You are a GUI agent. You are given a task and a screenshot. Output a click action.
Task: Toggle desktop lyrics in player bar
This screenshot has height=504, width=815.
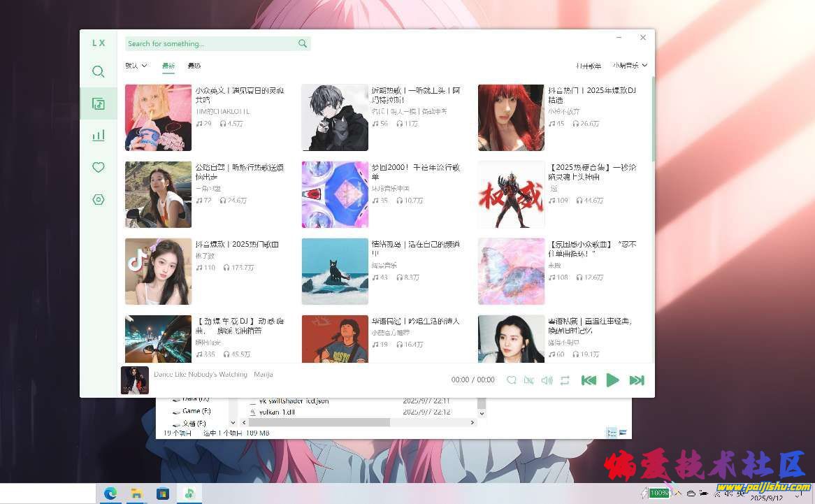pos(529,380)
